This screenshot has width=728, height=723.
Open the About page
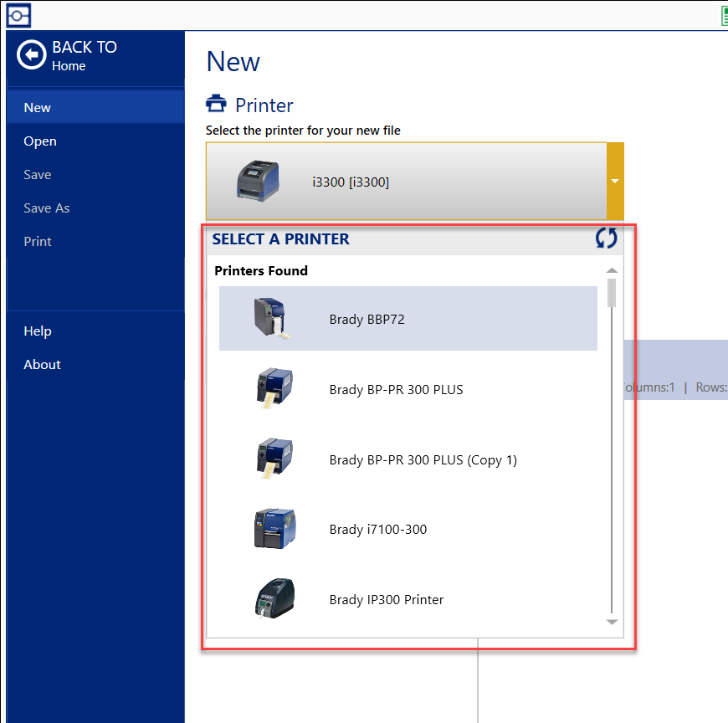coord(42,364)
